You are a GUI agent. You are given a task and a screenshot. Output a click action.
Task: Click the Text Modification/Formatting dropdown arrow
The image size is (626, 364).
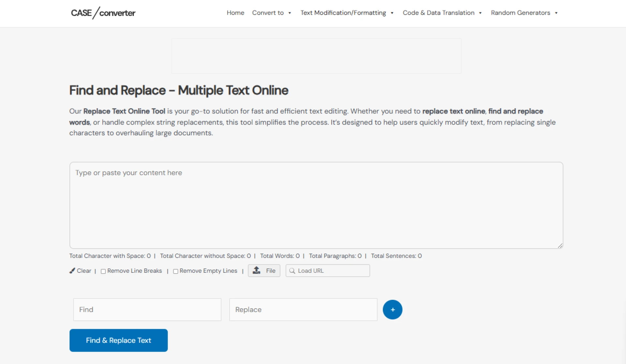pyautogui.click(x=392, y=13)
